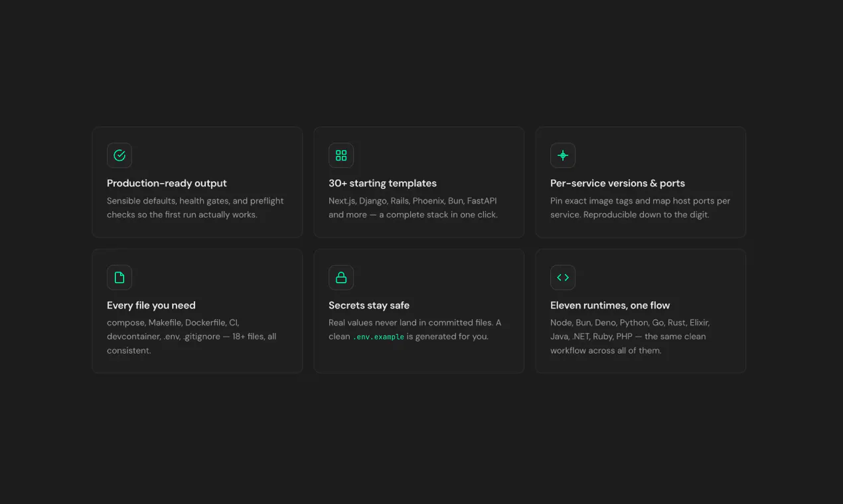The width and height of the screenshot is (843, 504).
Task: Click the Eleven runtimes, one flow heading
Action: pyautogui.click(x=610, y=305)
